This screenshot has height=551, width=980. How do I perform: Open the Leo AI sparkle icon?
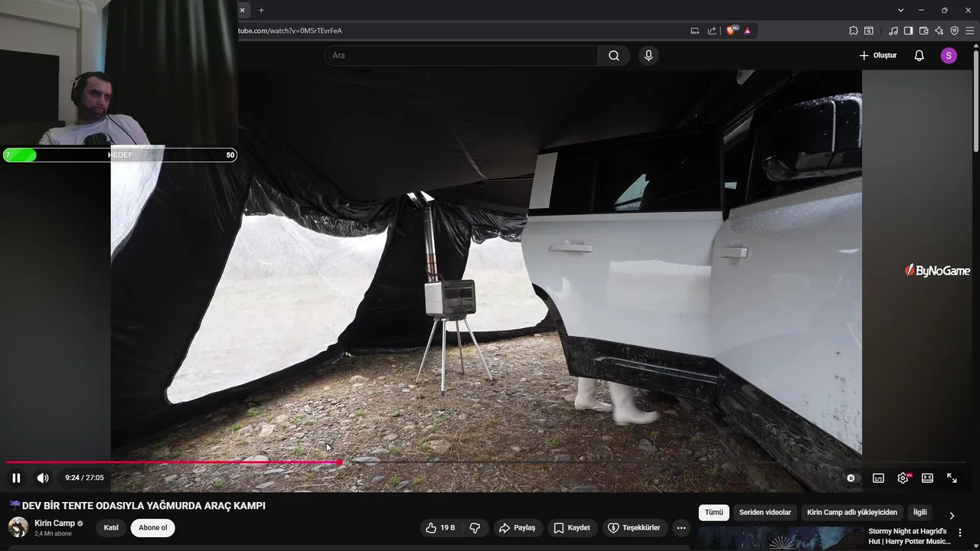[939, 31]
